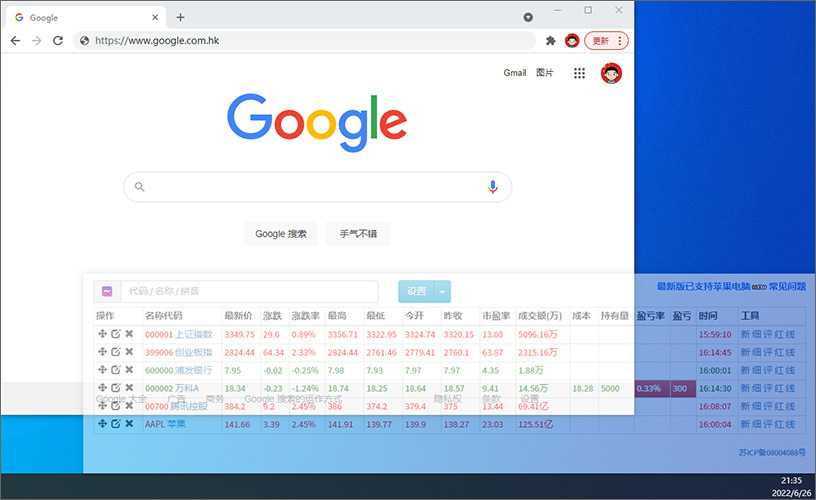The width and height of the screenshot is (816, 500).
Task: Edit the 000002 万科A row
Action: 116,388
